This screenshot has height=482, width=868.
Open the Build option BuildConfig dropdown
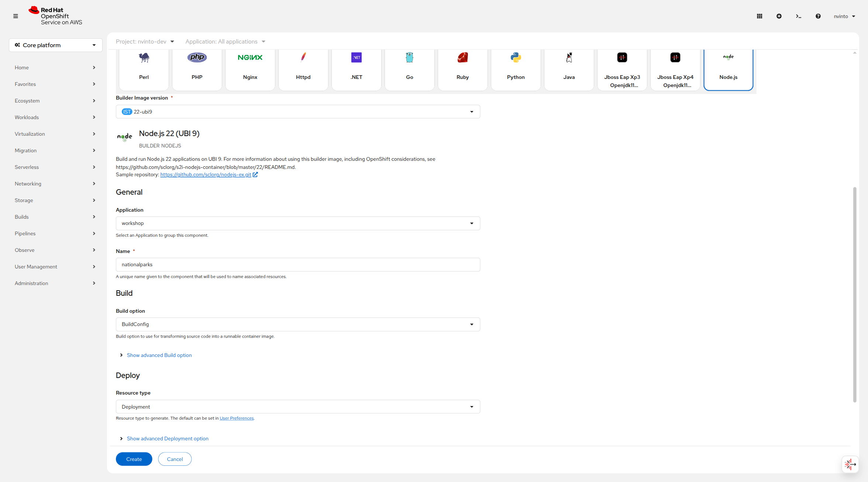coord(298,324)
